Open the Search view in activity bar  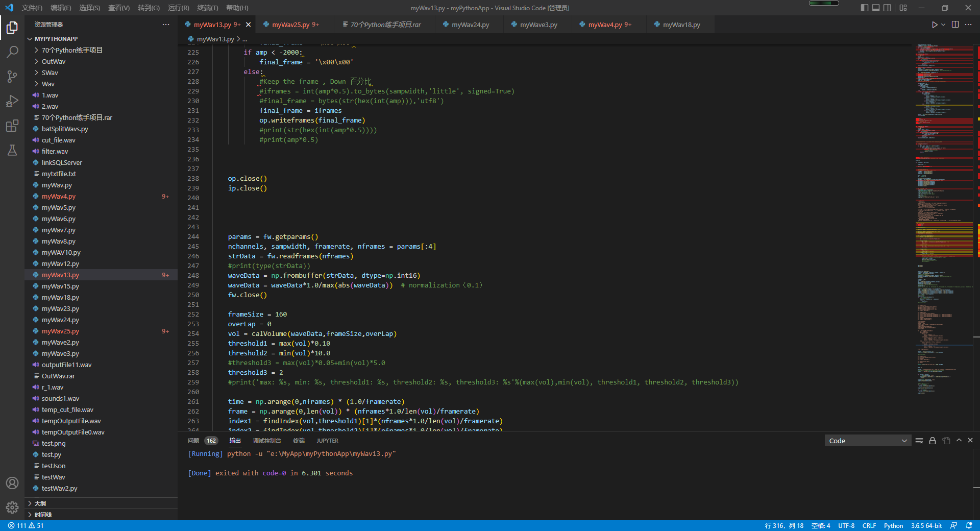click(12, 52)
